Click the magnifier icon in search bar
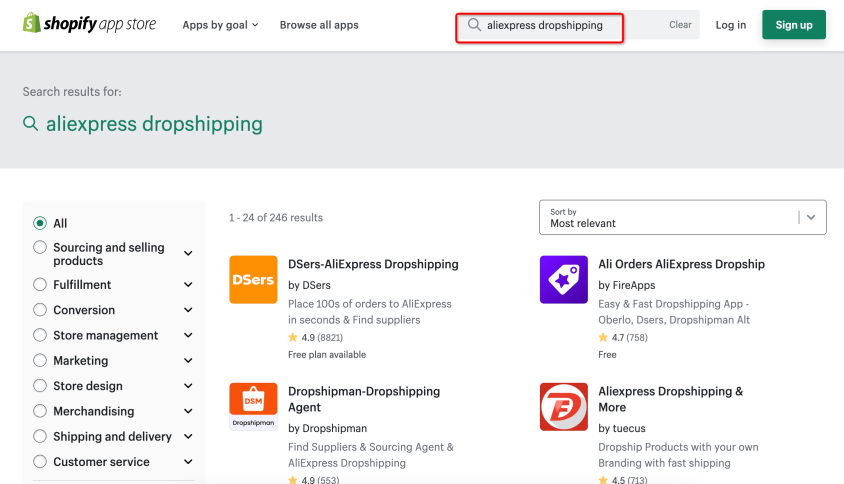This screenshot has width=844, height=484. (474, 25)
